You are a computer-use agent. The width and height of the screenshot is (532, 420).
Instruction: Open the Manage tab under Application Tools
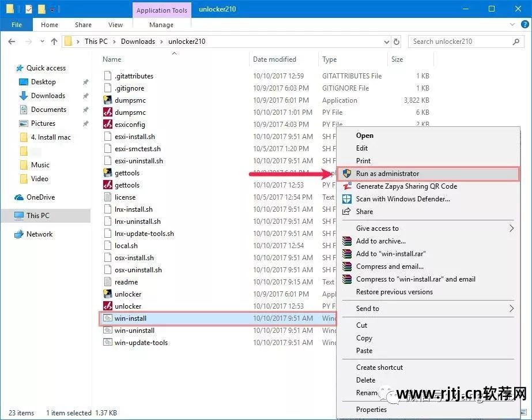(161, 25)
